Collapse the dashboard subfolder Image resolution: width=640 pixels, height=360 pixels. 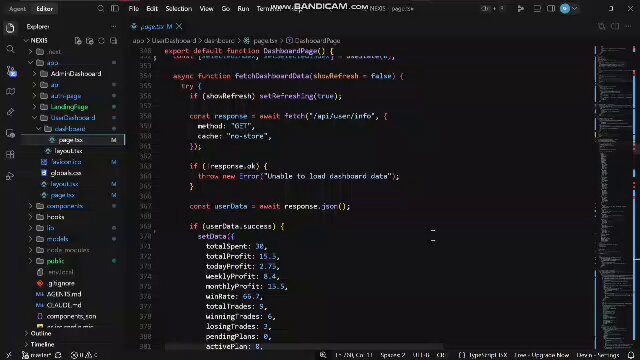click(39, 129)
